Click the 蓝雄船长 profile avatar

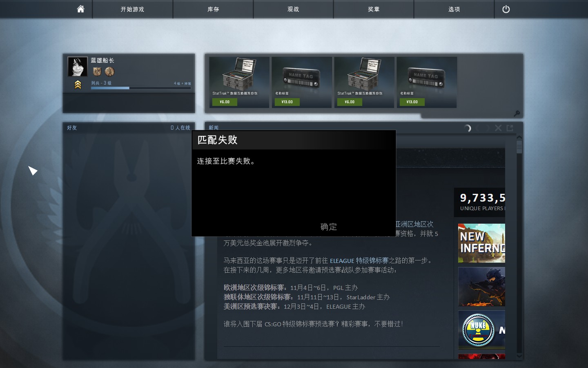[78, 67]
